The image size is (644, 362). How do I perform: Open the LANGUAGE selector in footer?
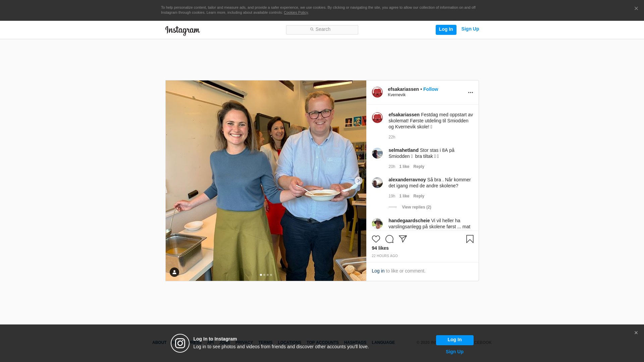coord(383,343)
